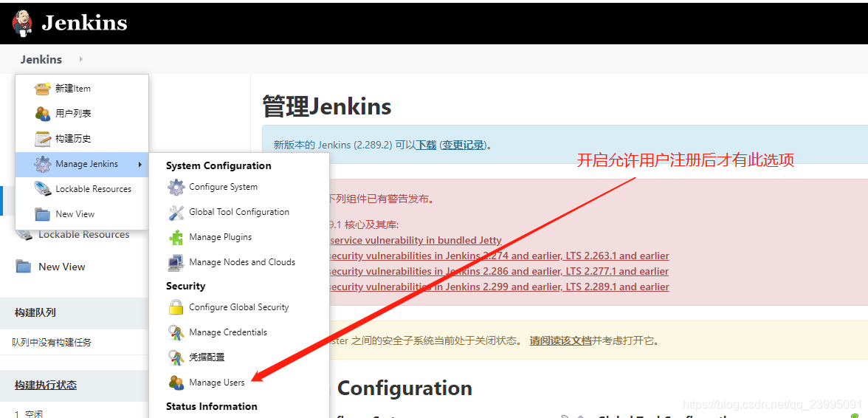Image resolution: width=868 pixels, height=418 pixels.
Task: Click the 用户列表 people icon
Action: click(x=43, y=114)
